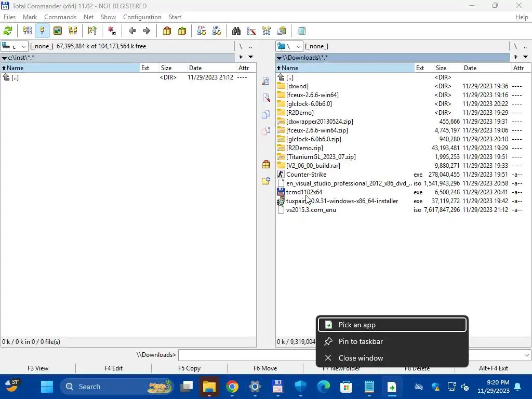Image resolution: width=532 pixels, height=399 pixels.
Task: Enable thumbnail view in toolbar
Action: [x=58, y=31]
